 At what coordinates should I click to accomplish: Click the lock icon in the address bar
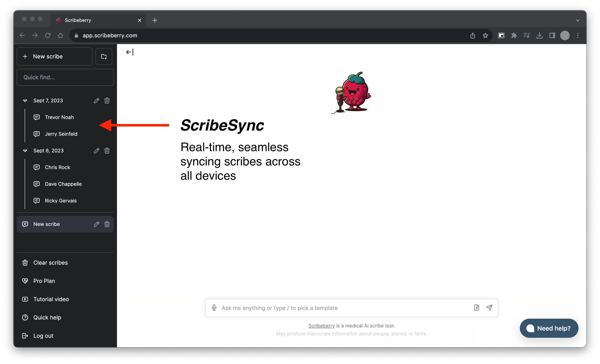[x=76, y=35]
